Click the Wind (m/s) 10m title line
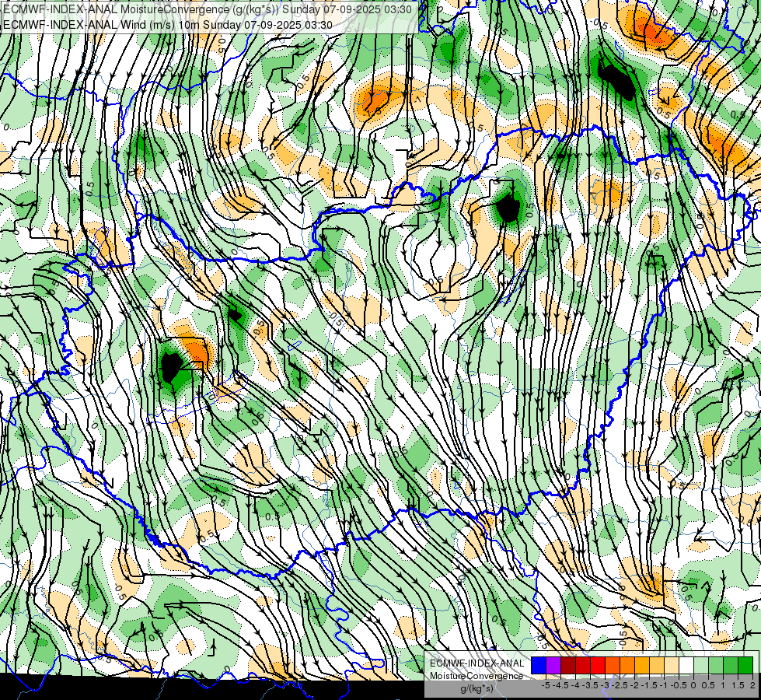Screen dimensions: 761x700 pyautogui.click(x=167, y=25)
